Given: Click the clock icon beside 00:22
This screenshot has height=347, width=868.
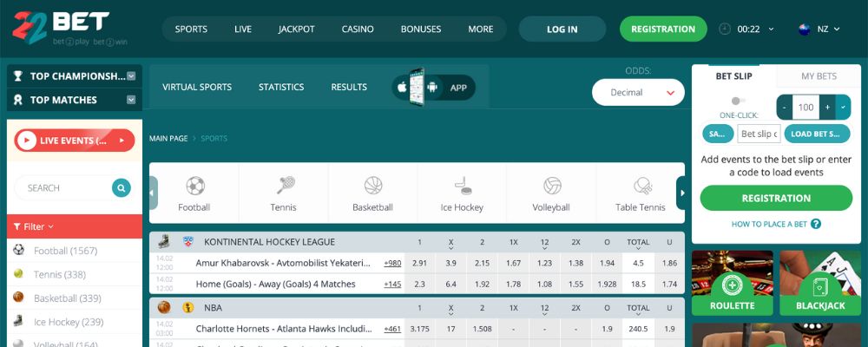Looking at the screenshot, I should point(725,29).
